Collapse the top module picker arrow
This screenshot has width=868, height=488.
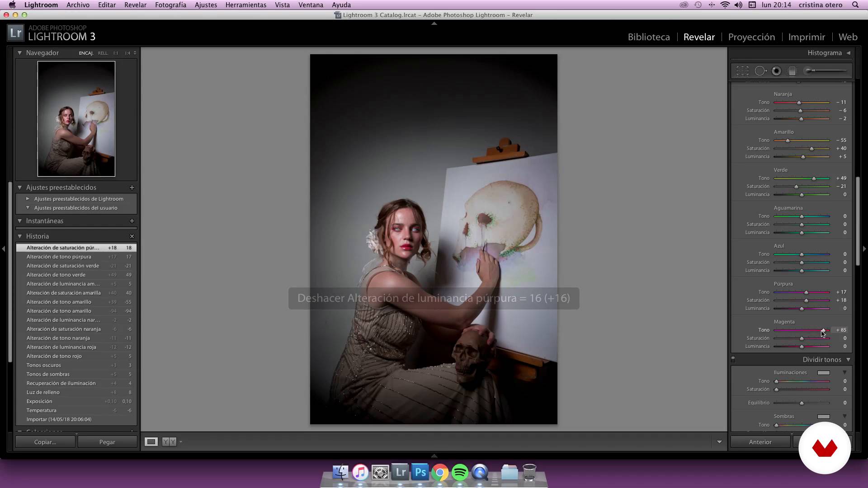434,23
